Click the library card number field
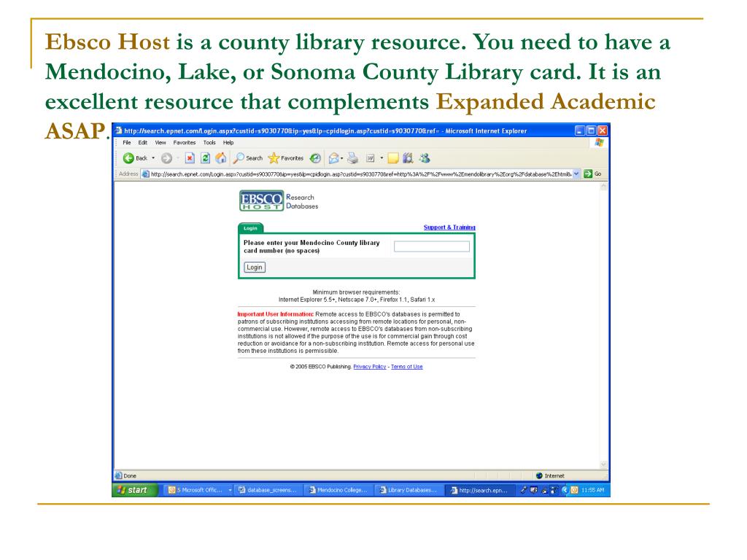Viewport: 747px width, 560px height. [x=432, y=246]
